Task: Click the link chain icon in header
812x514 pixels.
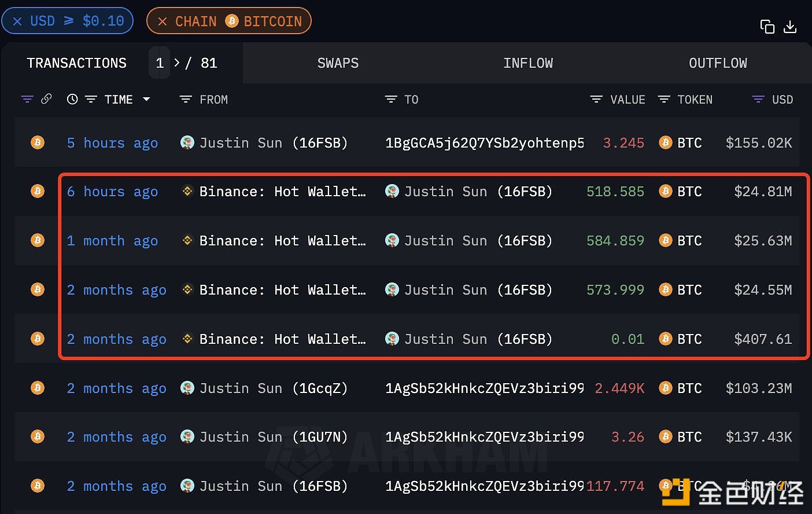Action: (x=46, y=99)
